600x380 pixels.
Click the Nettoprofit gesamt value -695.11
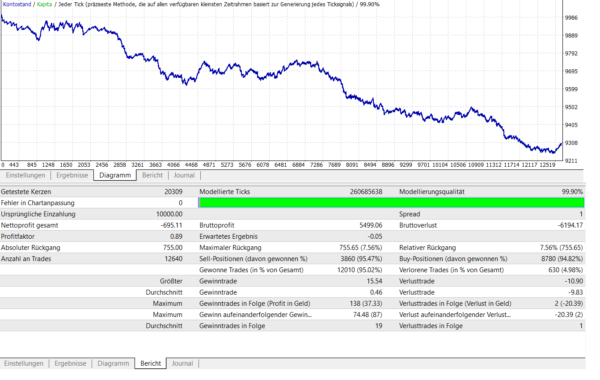click(x=171, y=225)
